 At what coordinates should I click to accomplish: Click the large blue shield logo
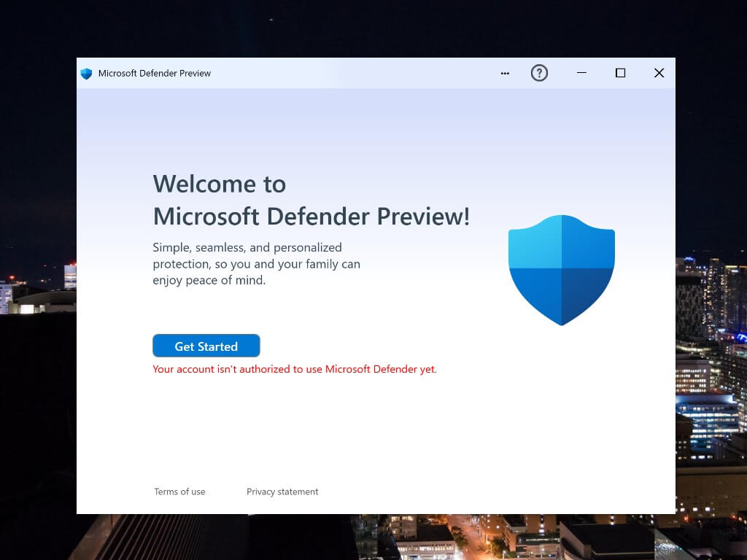point(561,269)
